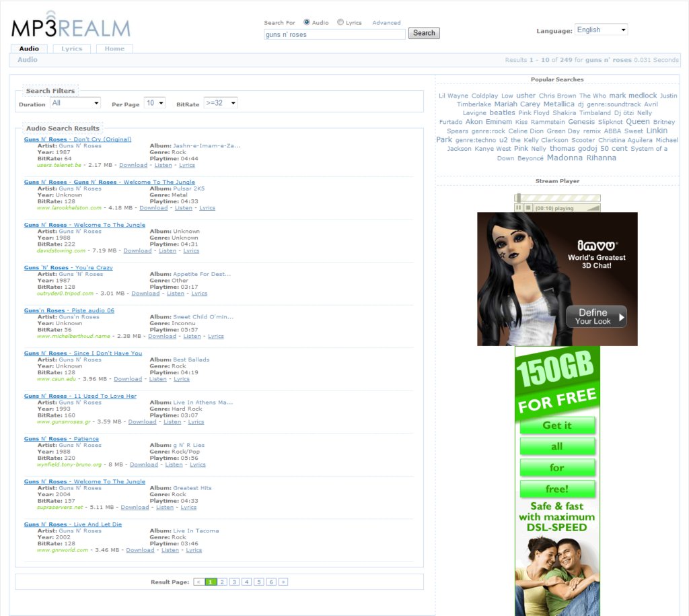The height and width of the screenshot is (616, 689).
Task: Switch to the Audio tab
Action: (29, 48)
